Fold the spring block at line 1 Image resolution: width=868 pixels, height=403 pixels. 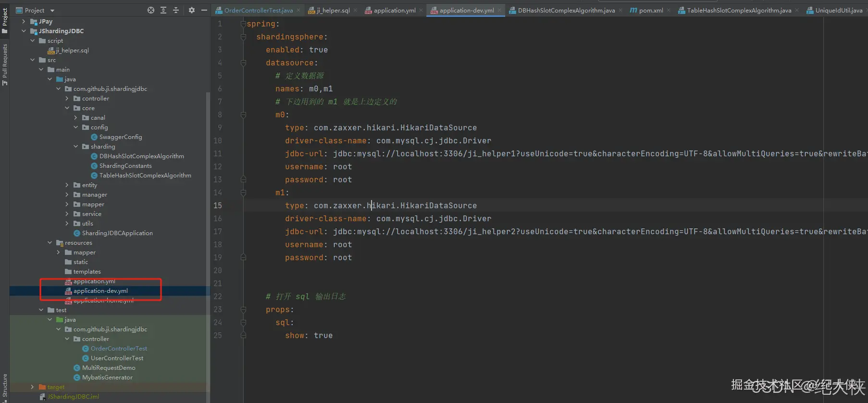[x=243, y=24]
